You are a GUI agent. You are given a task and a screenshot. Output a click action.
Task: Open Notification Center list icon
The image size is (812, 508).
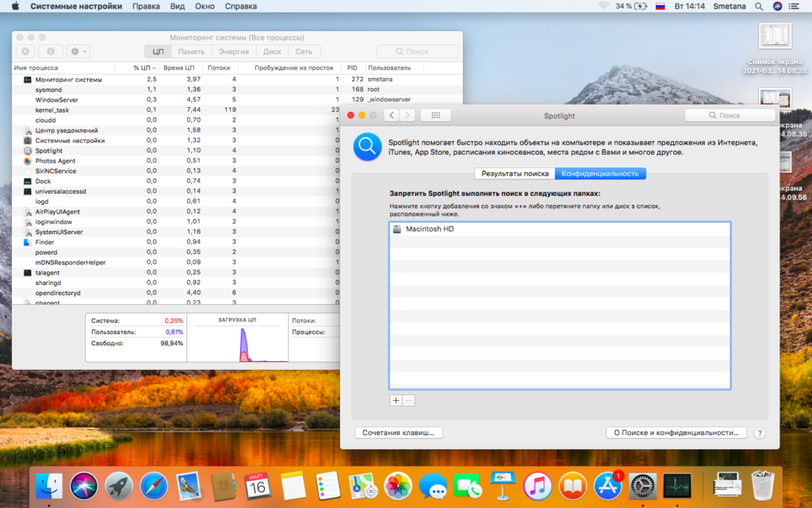coord(793,6)
